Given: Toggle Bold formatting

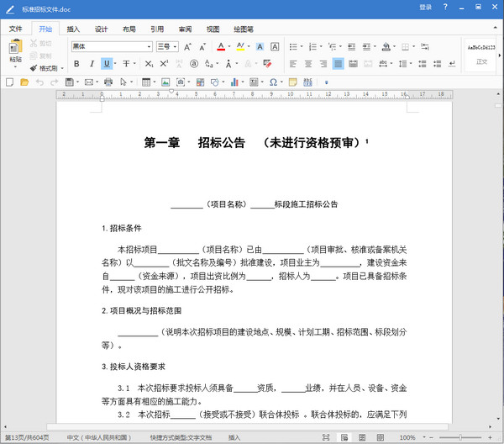Looking at the screenshot, I should pyautogui.click(x=76, y=63).
